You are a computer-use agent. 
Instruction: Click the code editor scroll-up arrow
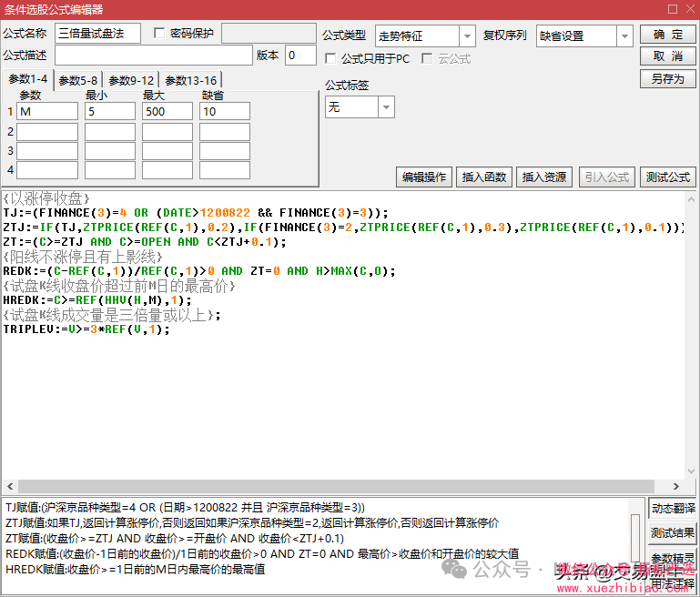tap(691, 199)
